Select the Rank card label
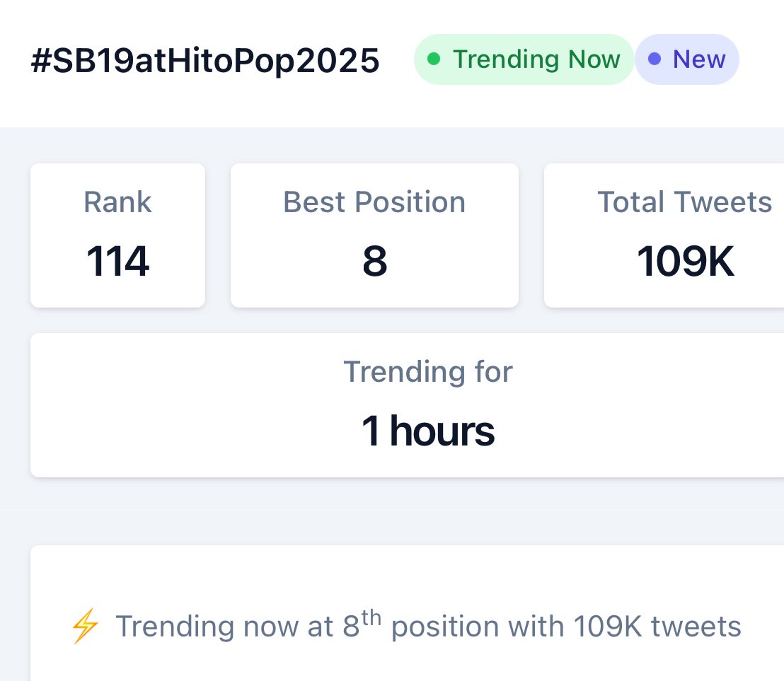784x681 pixels. [117, 202]
